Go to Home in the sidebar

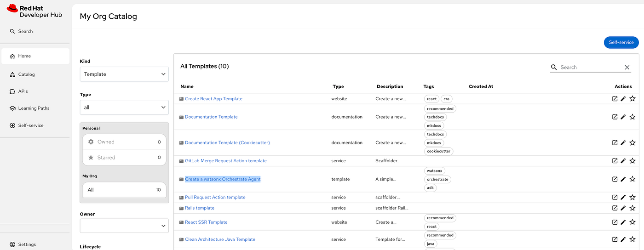click(x=35, y=56)
